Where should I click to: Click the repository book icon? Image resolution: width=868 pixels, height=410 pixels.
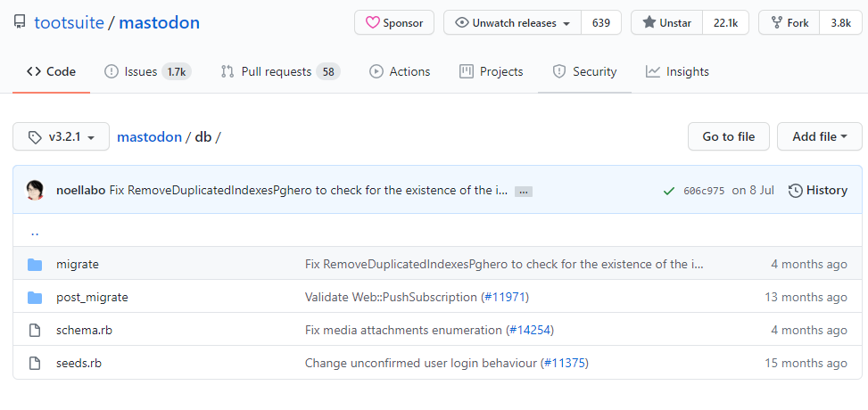[20, 22]
